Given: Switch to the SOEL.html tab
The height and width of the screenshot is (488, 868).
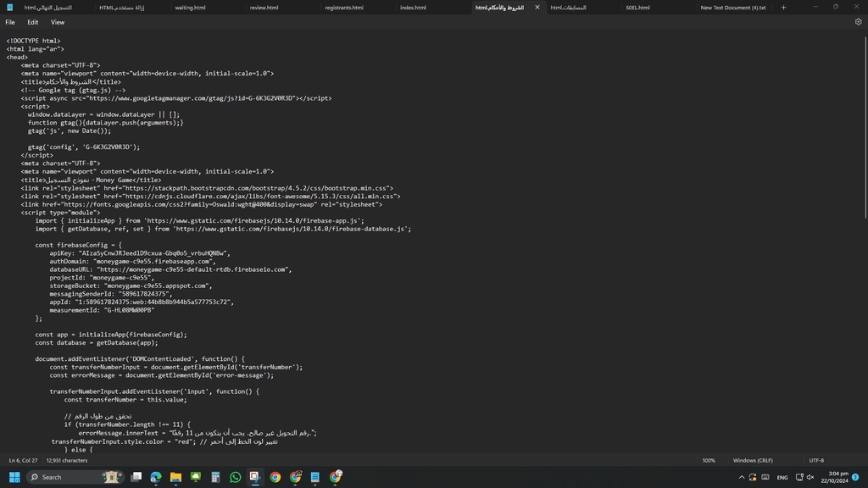Looking at the screenshot, I should coord(637,8).
